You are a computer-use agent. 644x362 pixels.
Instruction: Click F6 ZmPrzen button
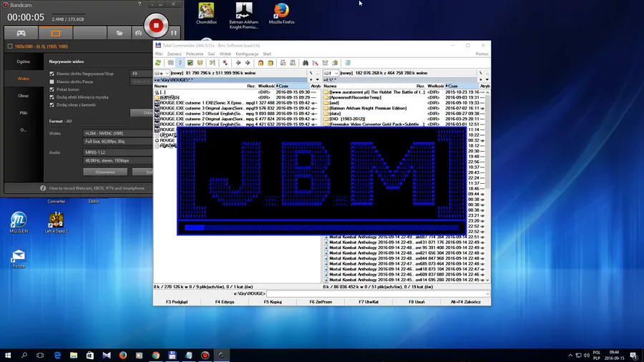(321, 302)
